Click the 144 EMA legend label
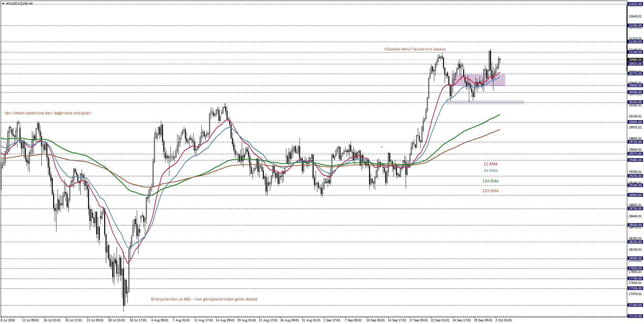 [x=490, y=181]
